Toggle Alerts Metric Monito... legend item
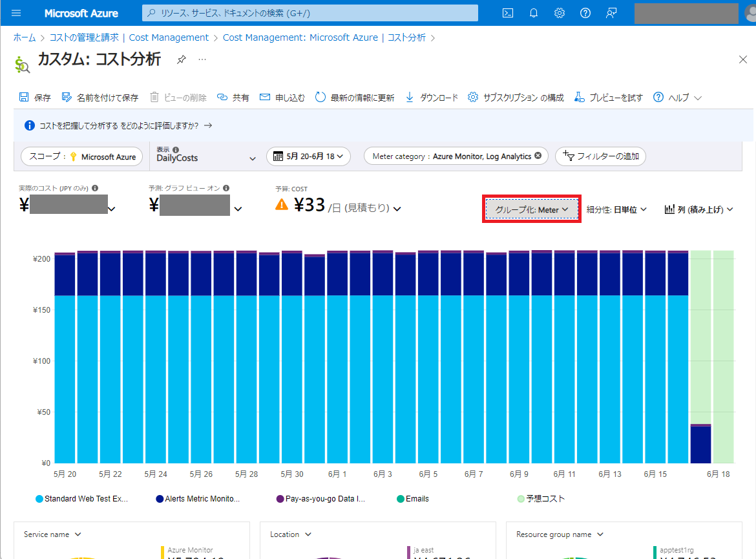 [x=198, y=499]
